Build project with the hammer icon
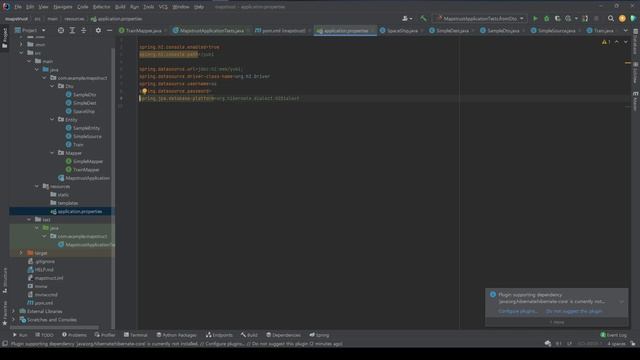This screenshot has height=360, width=640. [x=423, y=18]
